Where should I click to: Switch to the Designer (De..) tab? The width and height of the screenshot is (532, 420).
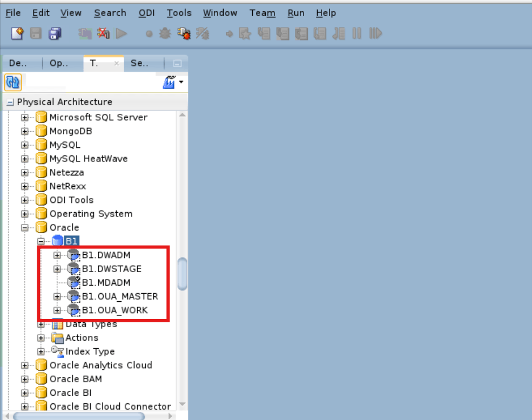click(18, 63)
